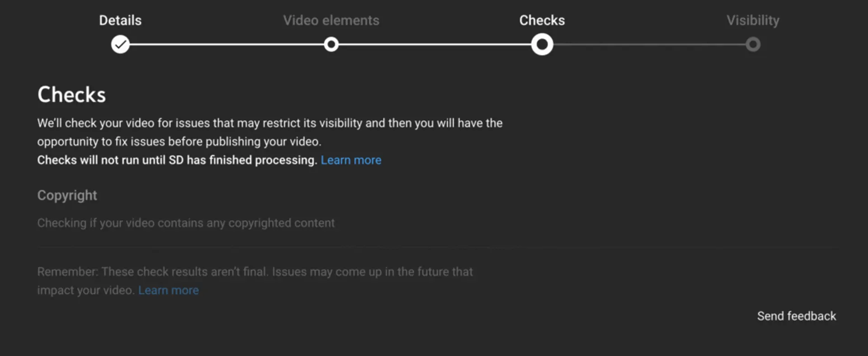The image size is (868, 356).
Task: Switch to the Details step
Action: (x=120, y=20)
